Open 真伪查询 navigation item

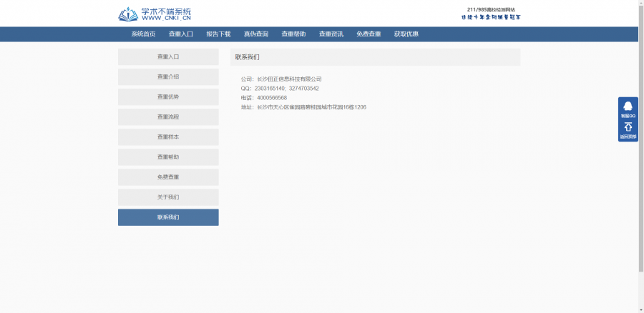point(255,34)
